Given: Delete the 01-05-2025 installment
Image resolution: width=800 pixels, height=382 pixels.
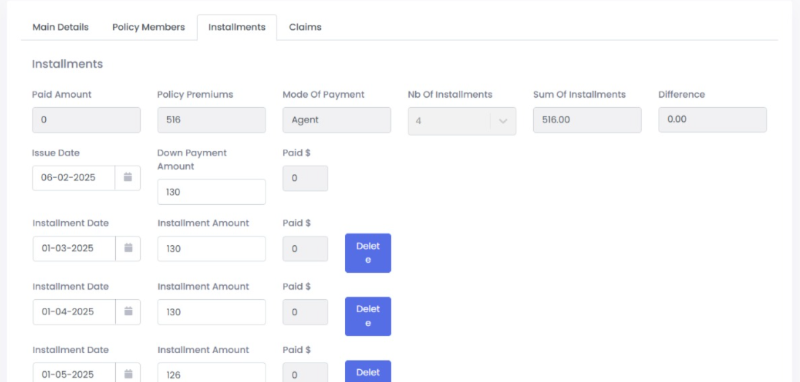Looking at the screenshot, I should [x=368, y=371].
